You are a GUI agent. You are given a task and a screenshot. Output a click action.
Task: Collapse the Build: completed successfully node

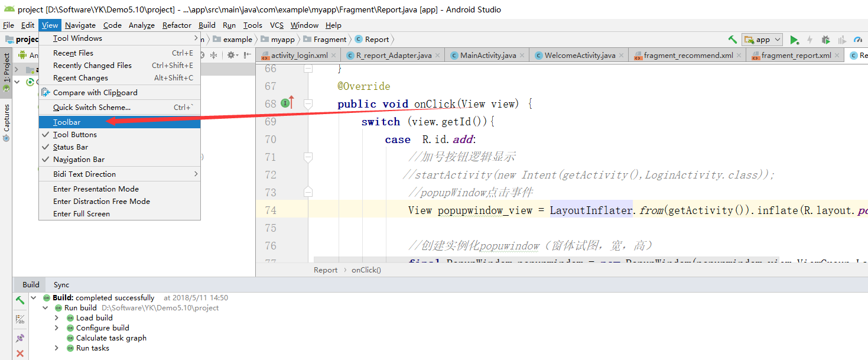click(x=34, y=297)
